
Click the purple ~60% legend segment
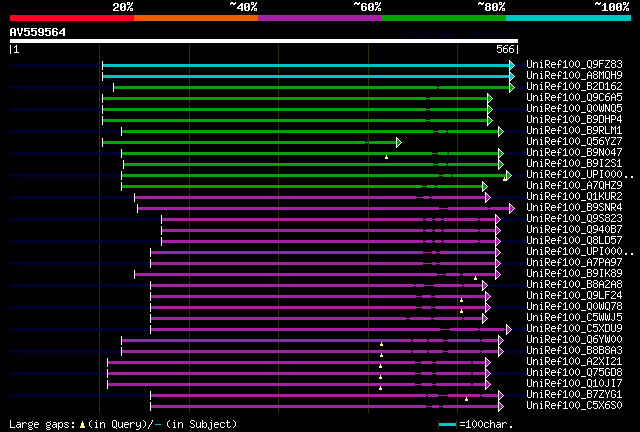tap(320, 18)
